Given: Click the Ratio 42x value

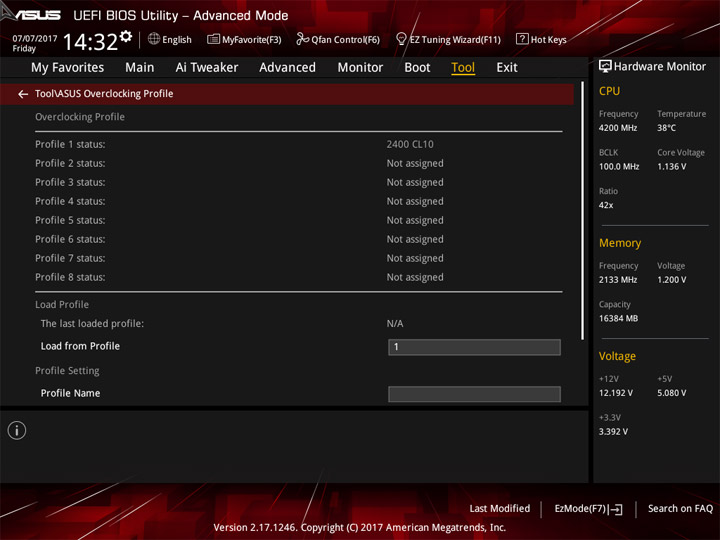Looking at the screenshot, I should [x=606, y=205].
